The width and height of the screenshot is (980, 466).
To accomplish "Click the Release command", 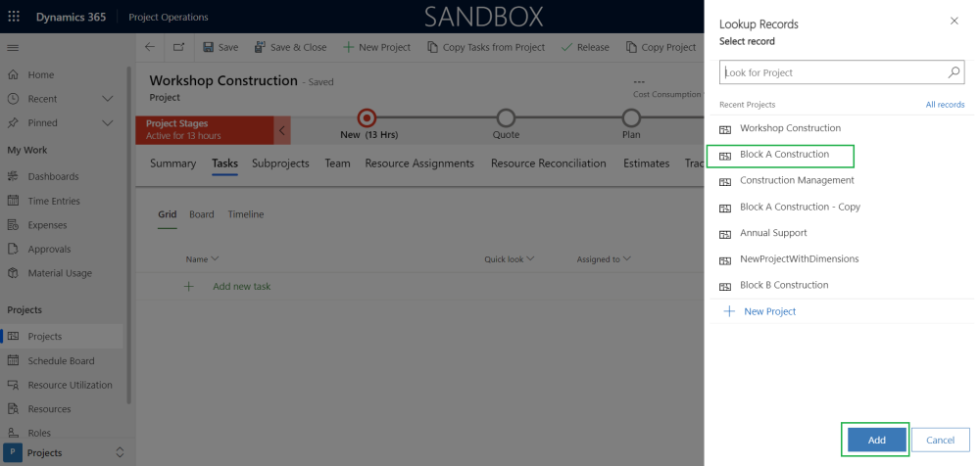I will 585,47.
